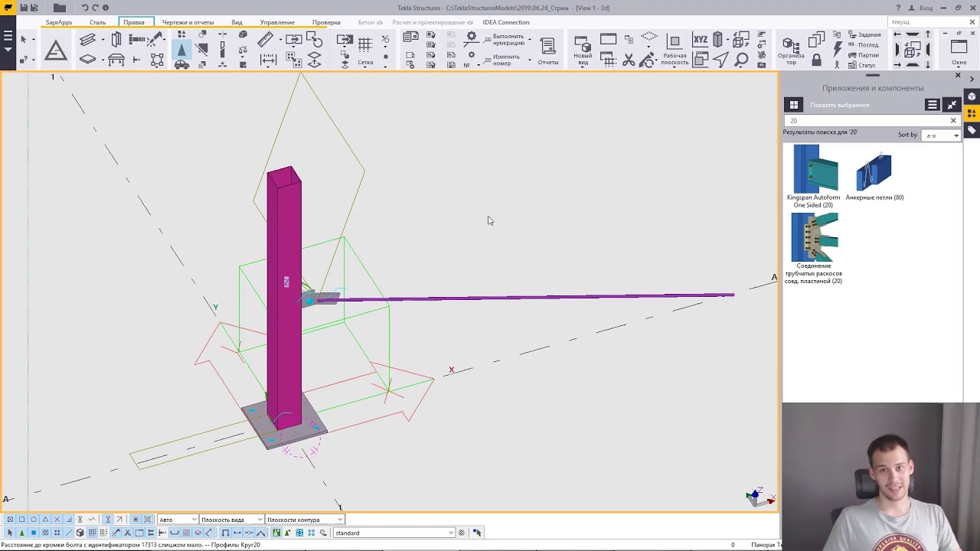This screenshot has height=551, width=980.
Task: Select Соединение трубчатых раскосов component
Action: (814, 249)
